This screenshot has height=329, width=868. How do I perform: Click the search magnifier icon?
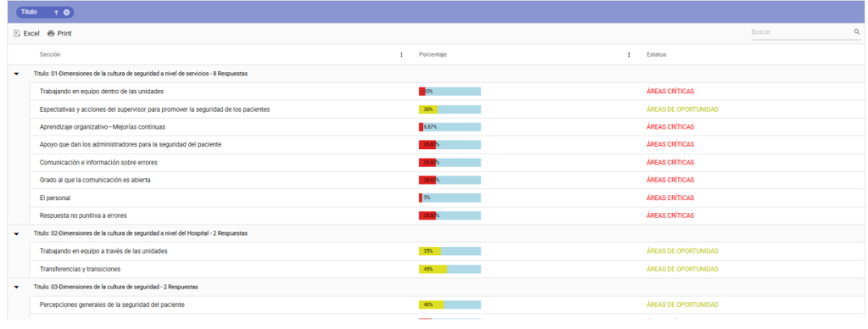[x=856, y=32]
